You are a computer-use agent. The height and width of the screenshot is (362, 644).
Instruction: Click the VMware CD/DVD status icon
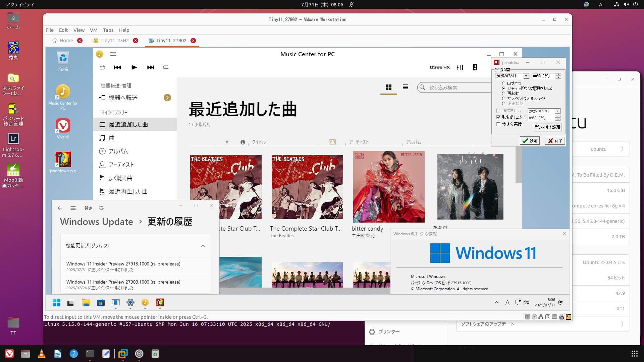(x=534, y=317)
